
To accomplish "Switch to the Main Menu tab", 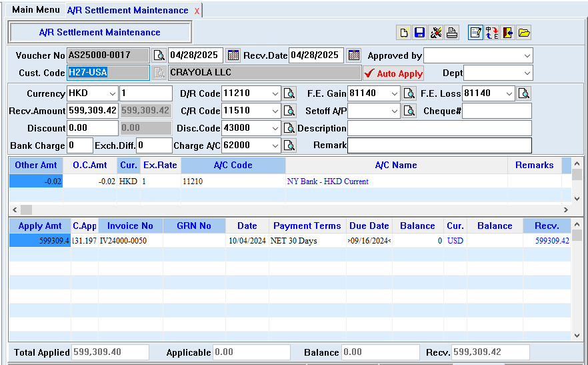I will [x=35, y=10].
